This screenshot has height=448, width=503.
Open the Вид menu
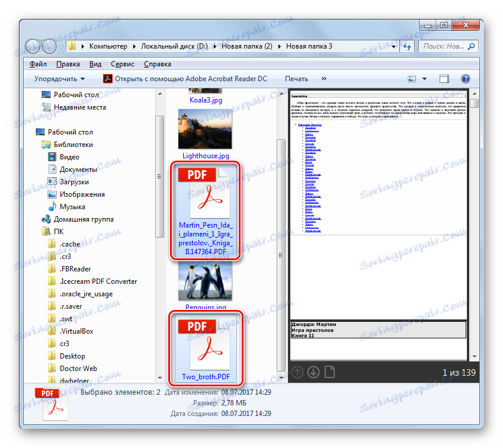[x=95, y=64]
